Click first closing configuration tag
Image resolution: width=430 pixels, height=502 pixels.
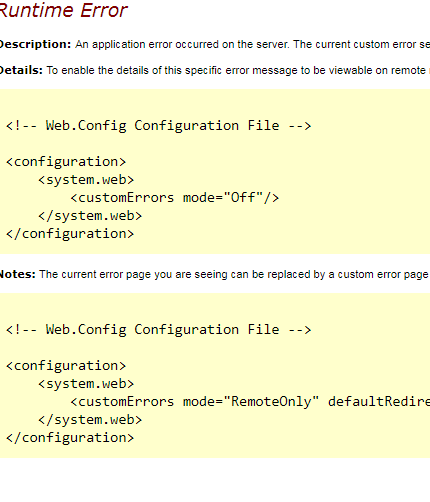[x=70, y=234]
